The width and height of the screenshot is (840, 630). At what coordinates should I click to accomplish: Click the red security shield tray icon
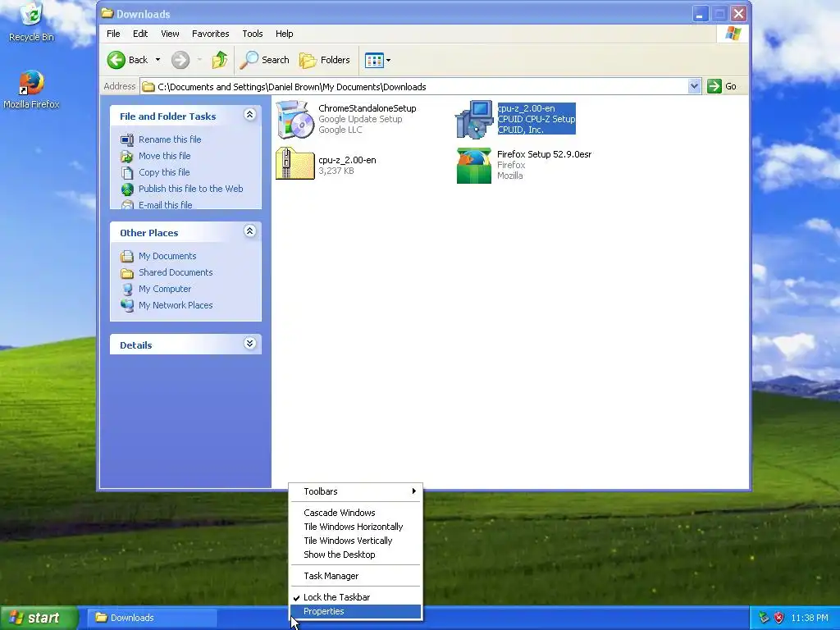778,618
